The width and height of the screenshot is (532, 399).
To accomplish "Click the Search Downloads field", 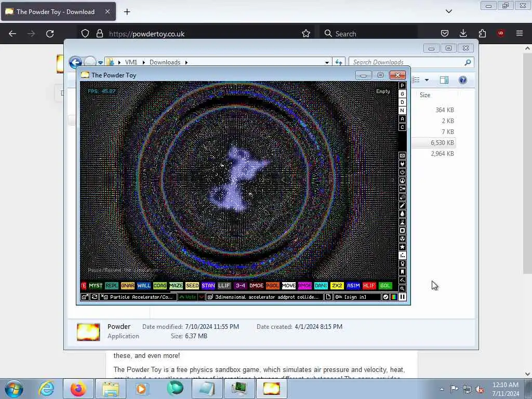I will (x=411, y=62).
